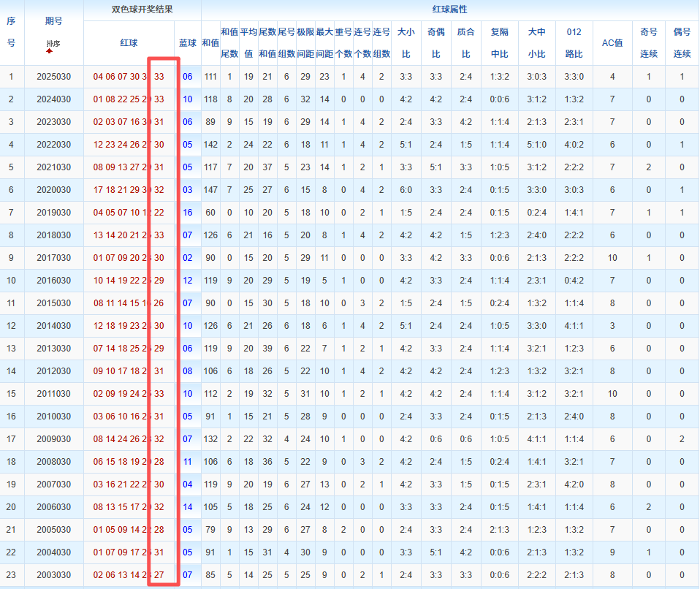700x589 pixels.
Task: Click blue ball 02 in row 2017030
Action: 188,258
